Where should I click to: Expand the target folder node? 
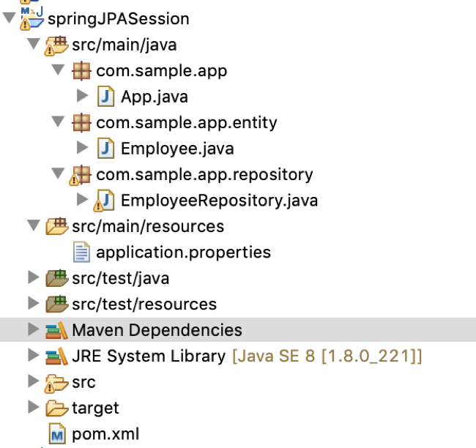34,407
